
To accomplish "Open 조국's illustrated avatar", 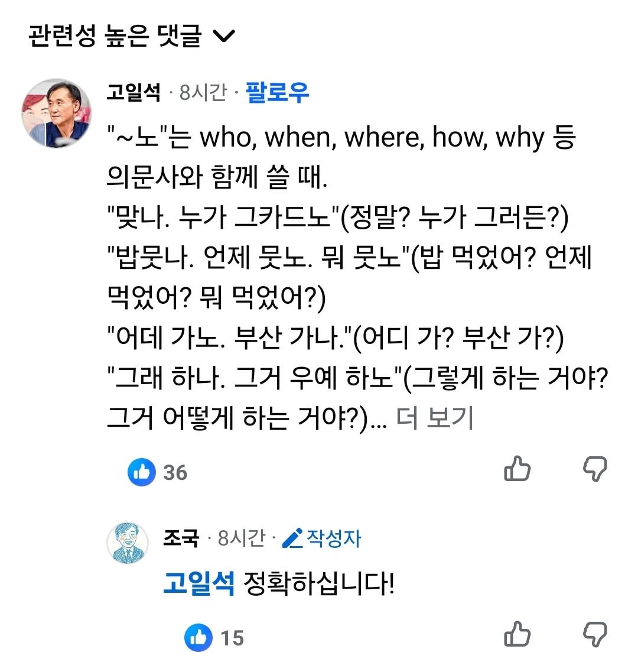I will pos(127,543).
